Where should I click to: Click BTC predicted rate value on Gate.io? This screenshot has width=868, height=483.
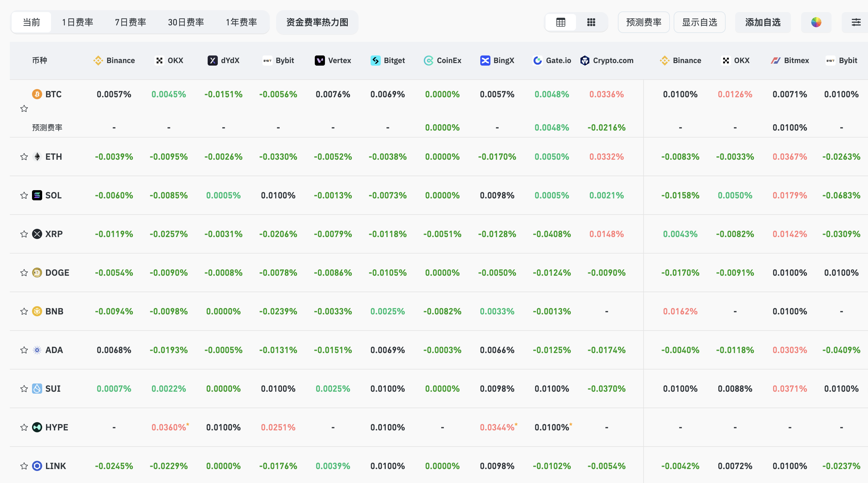coord(552,127)
